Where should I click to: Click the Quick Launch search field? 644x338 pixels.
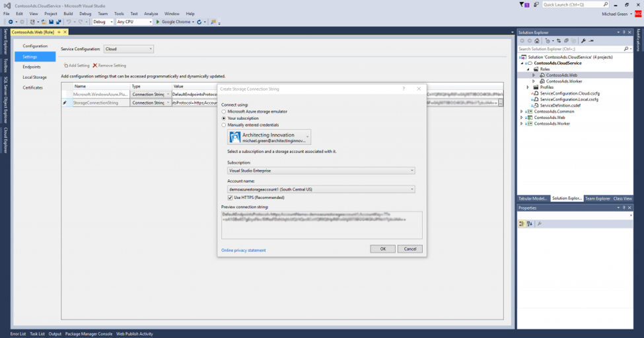coord(575,5)
